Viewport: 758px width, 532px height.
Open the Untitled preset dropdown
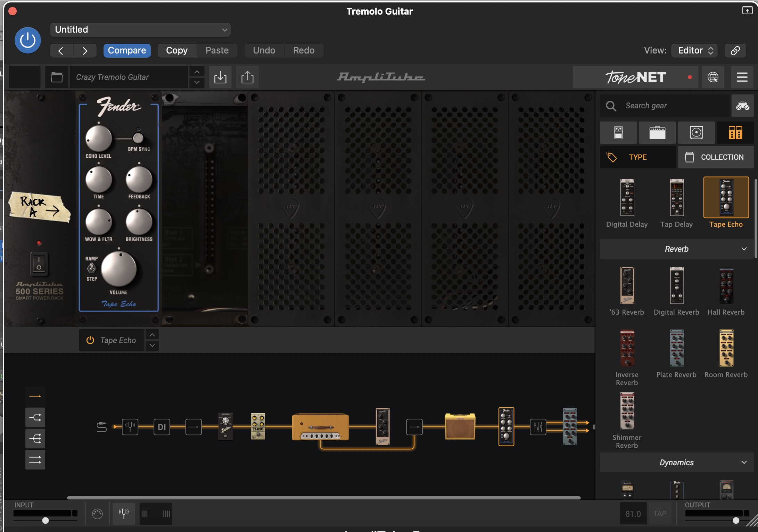pos(140,30)
